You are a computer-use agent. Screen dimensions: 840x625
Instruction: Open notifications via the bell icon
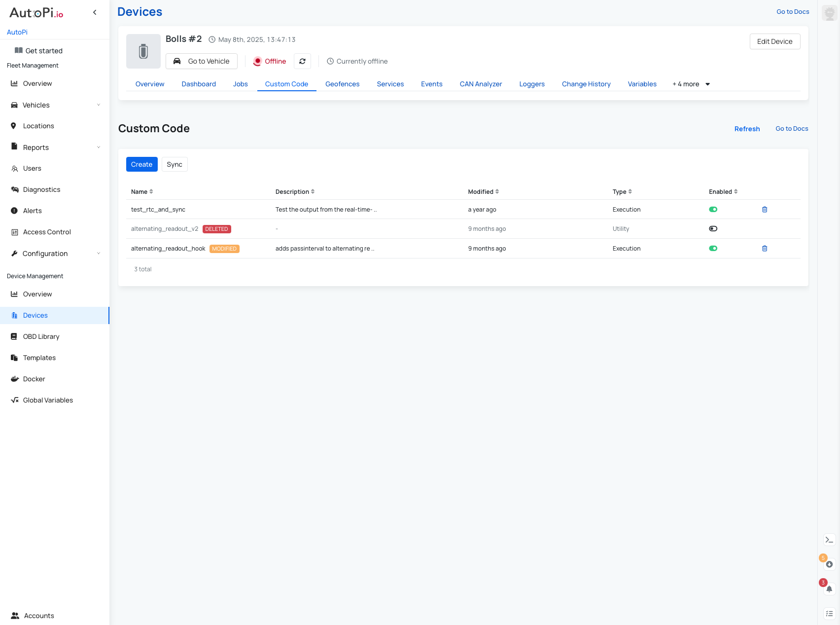tap(829, 588)
